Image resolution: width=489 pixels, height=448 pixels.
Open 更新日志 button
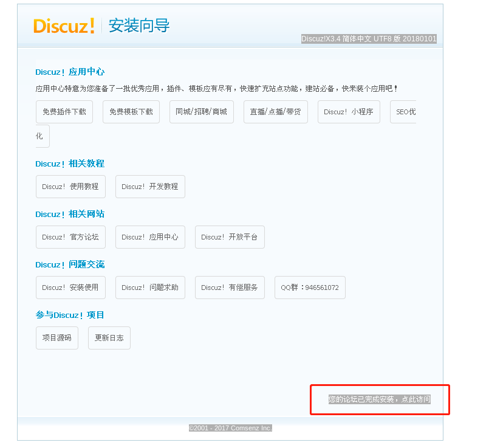coord(109,338)
